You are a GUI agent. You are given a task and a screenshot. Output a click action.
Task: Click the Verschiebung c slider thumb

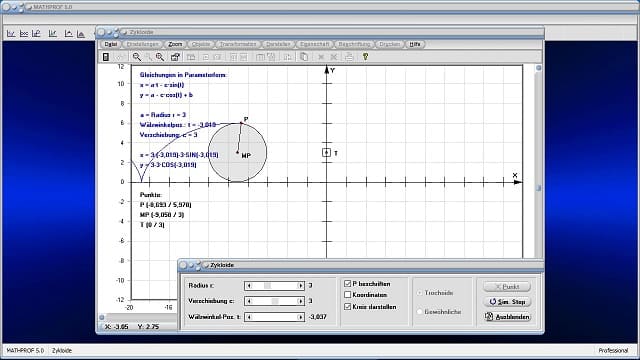[x=275, y=301]
